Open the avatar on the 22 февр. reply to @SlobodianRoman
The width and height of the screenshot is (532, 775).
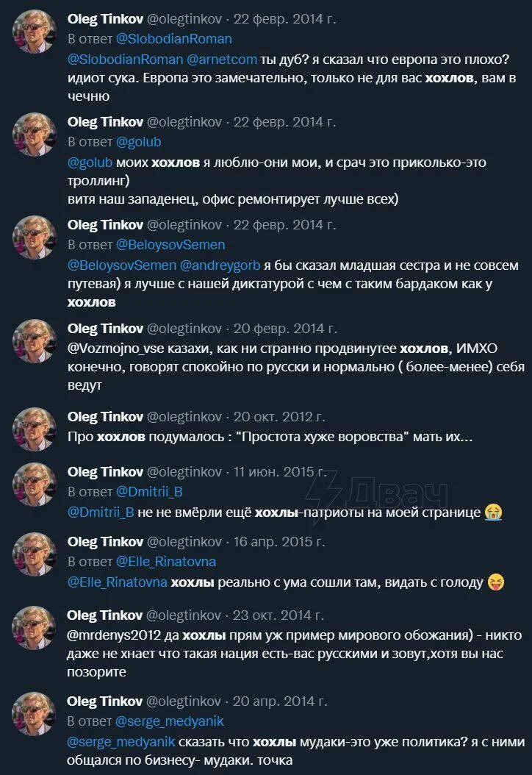pos(34,31)
